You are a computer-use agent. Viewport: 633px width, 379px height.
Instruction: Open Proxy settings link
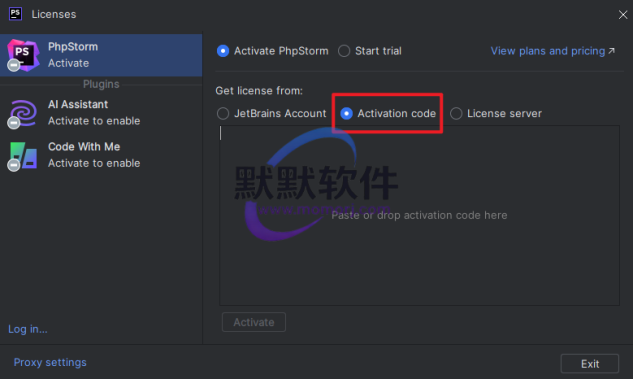click(x=50, y=362)
